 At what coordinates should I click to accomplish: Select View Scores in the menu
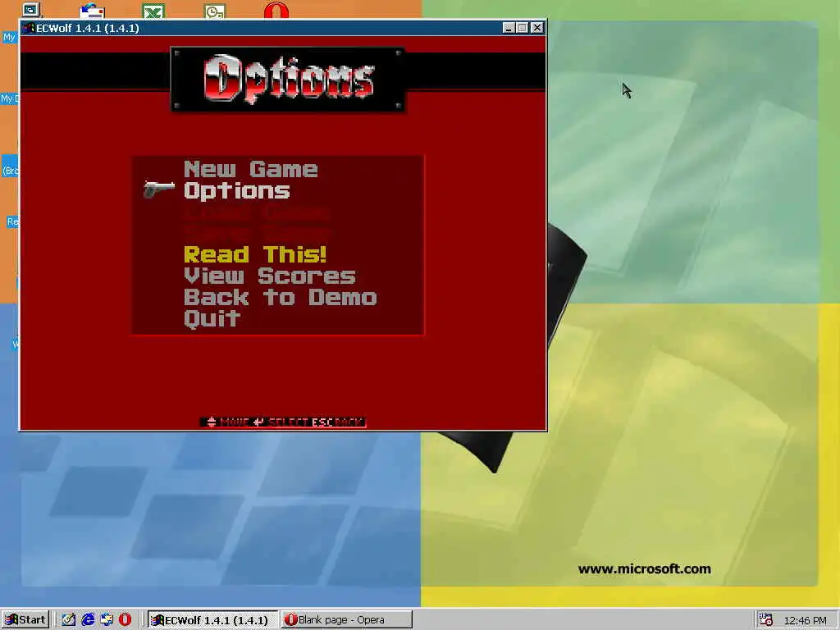click(269, 276)
